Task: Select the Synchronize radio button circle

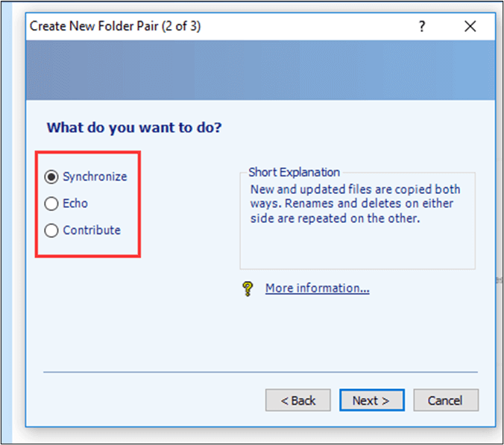Action: (x=51, y=177)
